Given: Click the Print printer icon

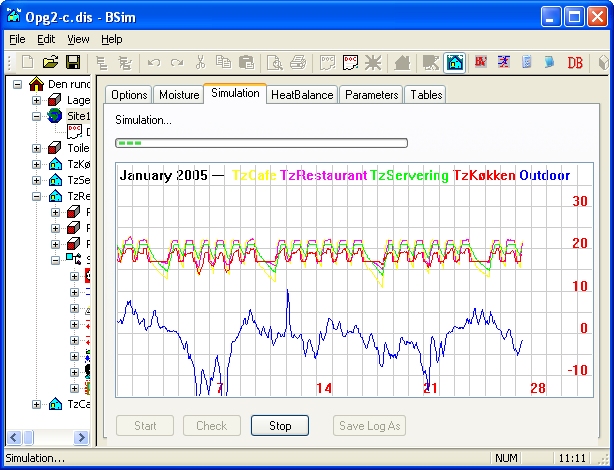Looking at the screenshot, I should coord(298,62).
